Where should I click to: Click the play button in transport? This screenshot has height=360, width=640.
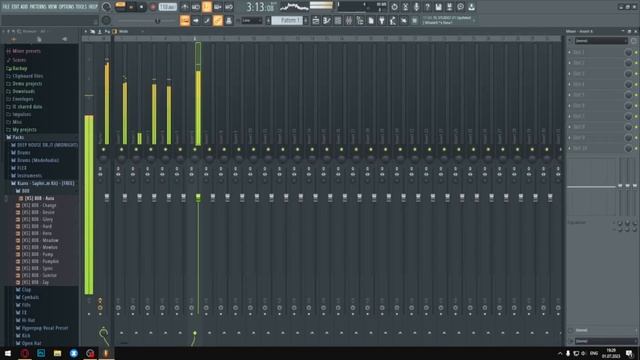[131, 7]
